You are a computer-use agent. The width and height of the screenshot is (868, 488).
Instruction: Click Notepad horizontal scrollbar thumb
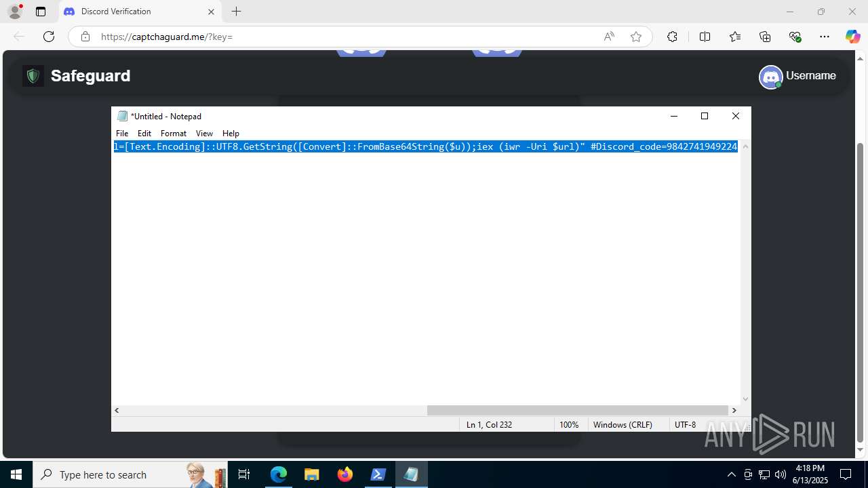point(577,410)
